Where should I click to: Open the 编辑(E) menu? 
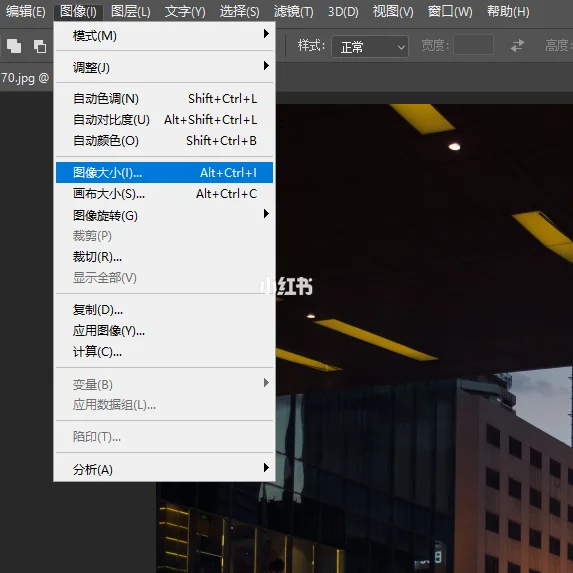[x=26, y=12]
